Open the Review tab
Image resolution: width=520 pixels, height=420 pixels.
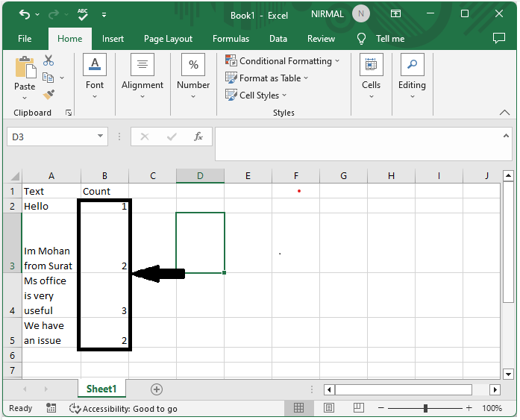click(x=321, y=39)
